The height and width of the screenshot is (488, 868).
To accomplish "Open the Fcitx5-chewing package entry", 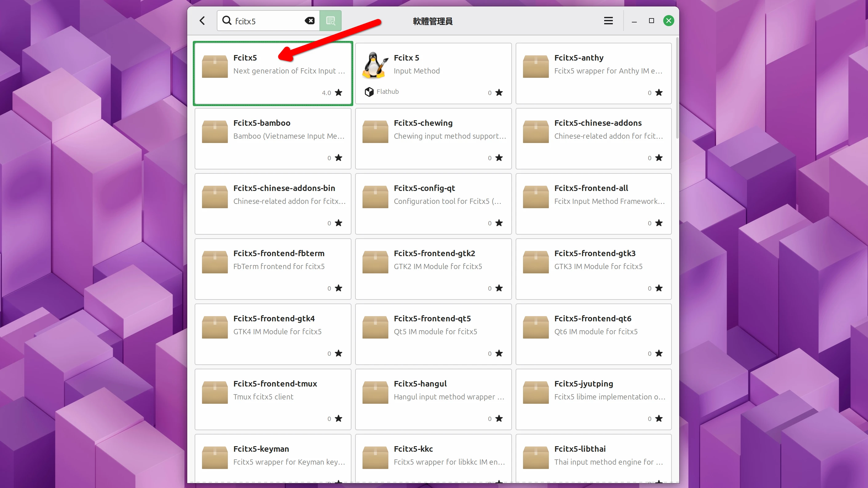I will pyautogui.click(x=433, y=138).
